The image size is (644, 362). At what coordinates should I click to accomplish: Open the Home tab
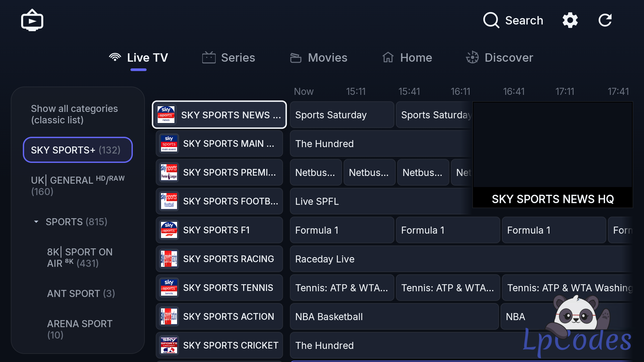407,58
